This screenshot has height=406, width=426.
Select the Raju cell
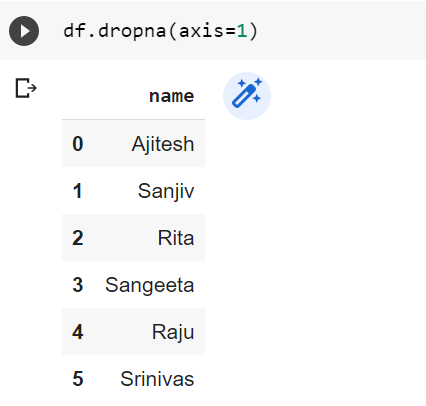(173, 332)
